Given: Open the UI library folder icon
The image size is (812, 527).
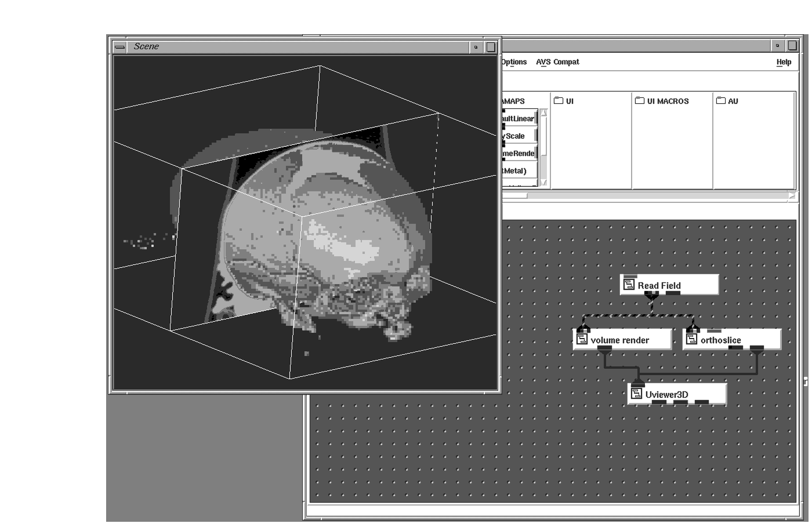Looking at the screenshot, I should pos(559,100).
